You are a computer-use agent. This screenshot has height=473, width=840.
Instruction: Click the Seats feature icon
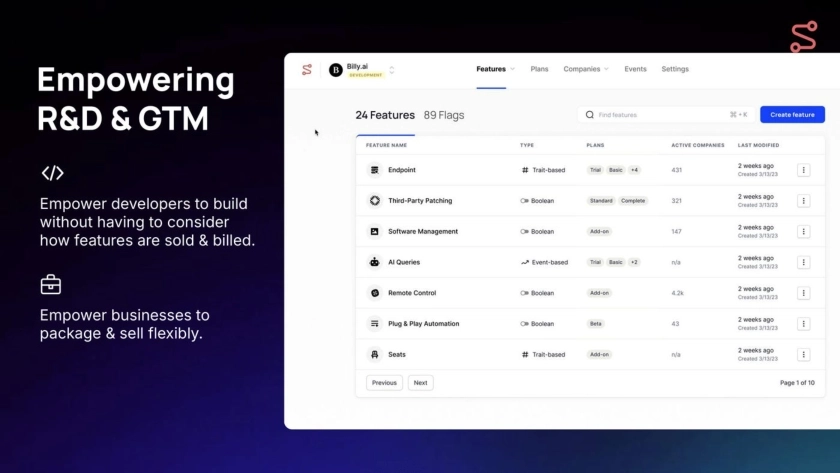[x=375, y=355]
